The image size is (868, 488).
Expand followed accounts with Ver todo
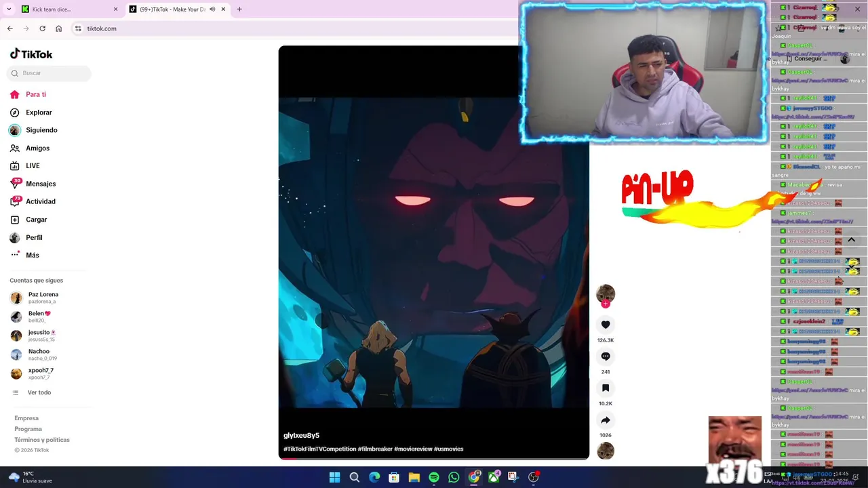(x=32, y=392)
